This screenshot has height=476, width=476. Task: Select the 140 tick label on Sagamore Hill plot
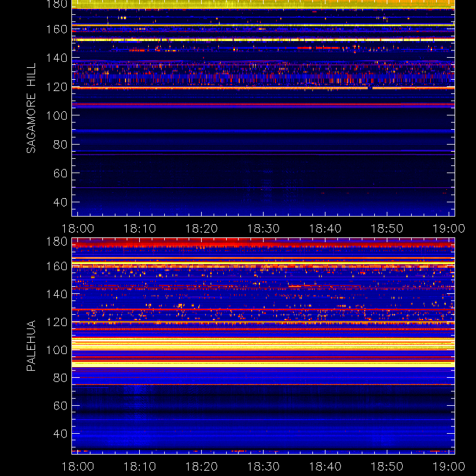[57, 58]
